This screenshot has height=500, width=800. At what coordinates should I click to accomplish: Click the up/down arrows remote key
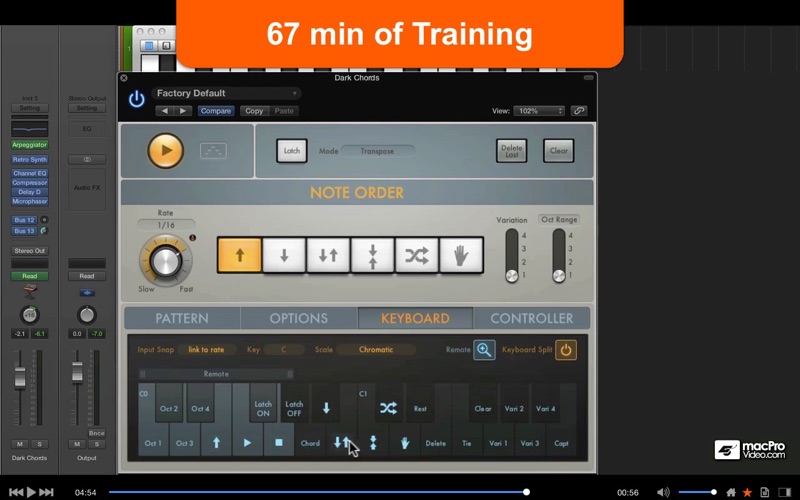pyautogui.click(x=341, y=442)
